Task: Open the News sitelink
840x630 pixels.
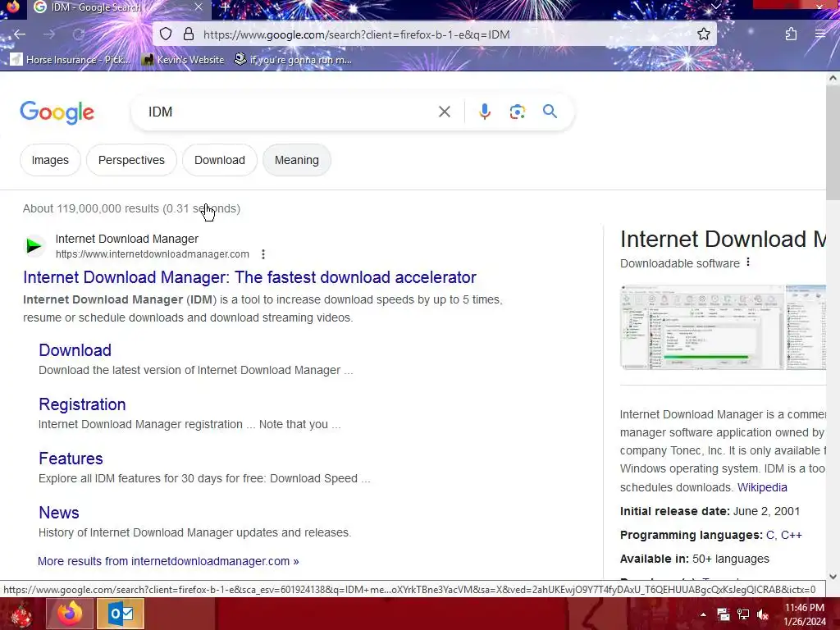Action: [x=59, y=512]
